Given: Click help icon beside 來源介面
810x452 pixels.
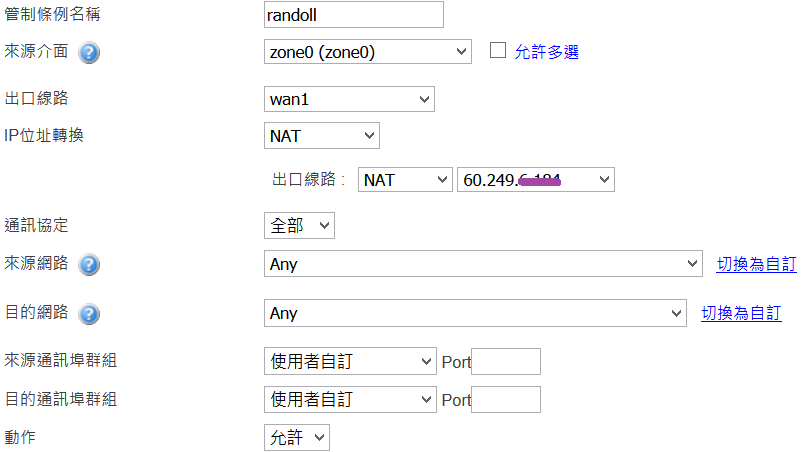Looking at the screenshot, I should [x=89, y=52].
